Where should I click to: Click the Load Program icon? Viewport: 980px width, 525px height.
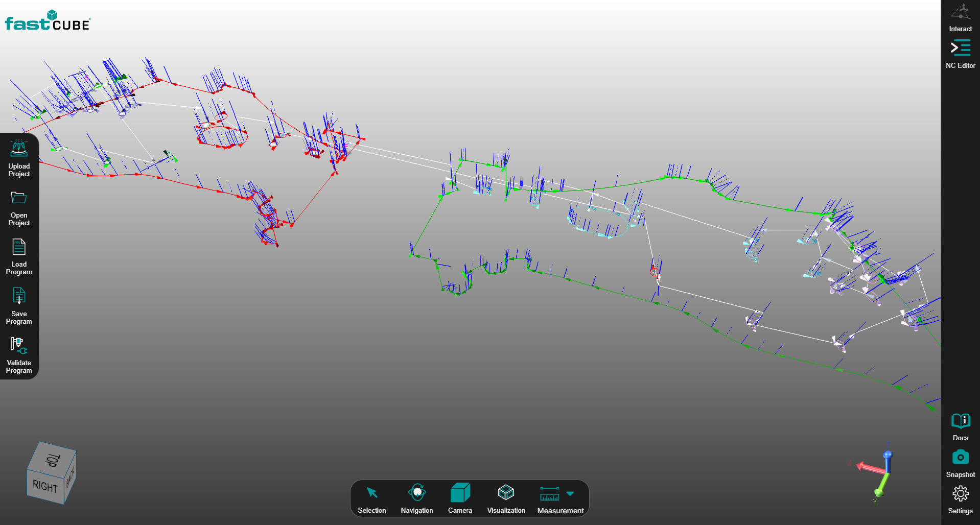click(x=19, y=248)
